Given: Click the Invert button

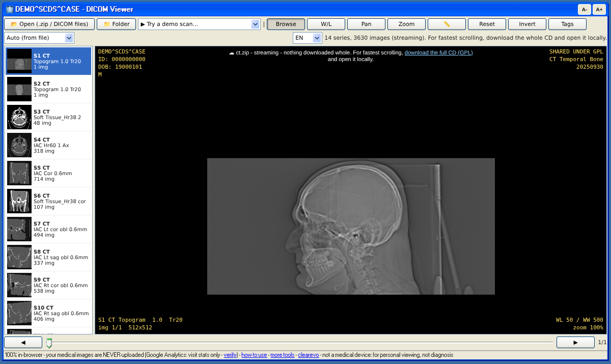Looking at the screenshot, I should (x=527, y=24).
